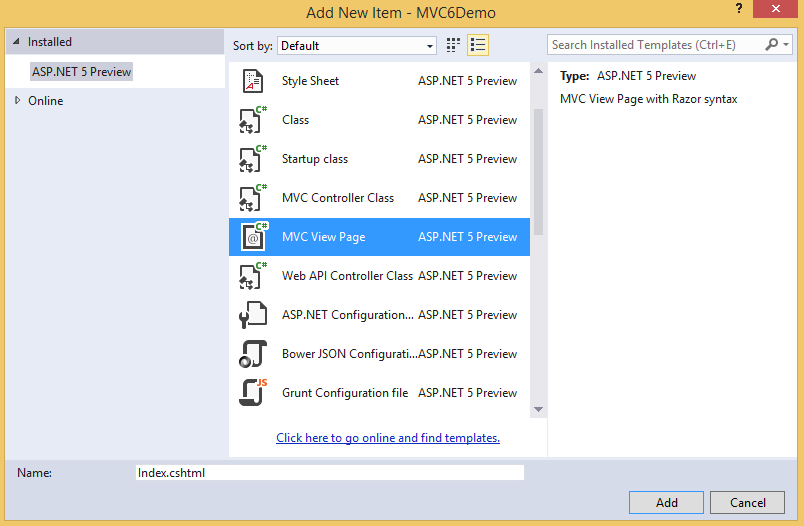Select the ASP.NET Configuration file icon
The image size is (804, 526).
pos(253,315)
